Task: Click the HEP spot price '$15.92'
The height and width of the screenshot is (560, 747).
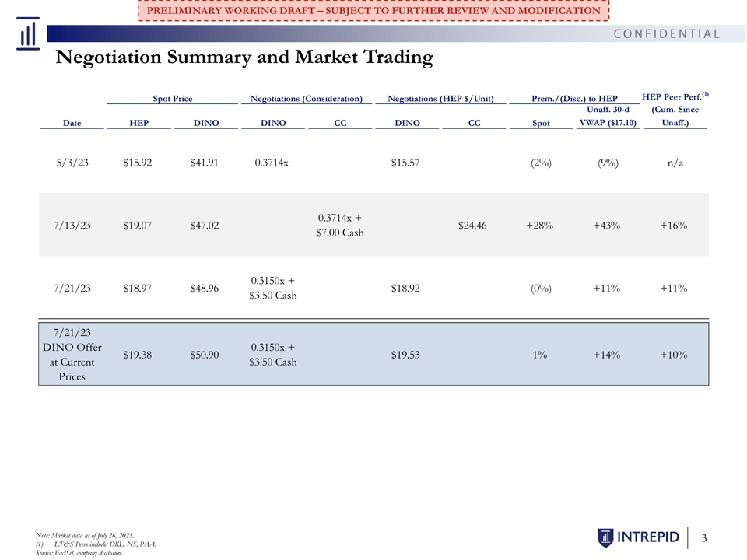Action: tap(137, 163)
